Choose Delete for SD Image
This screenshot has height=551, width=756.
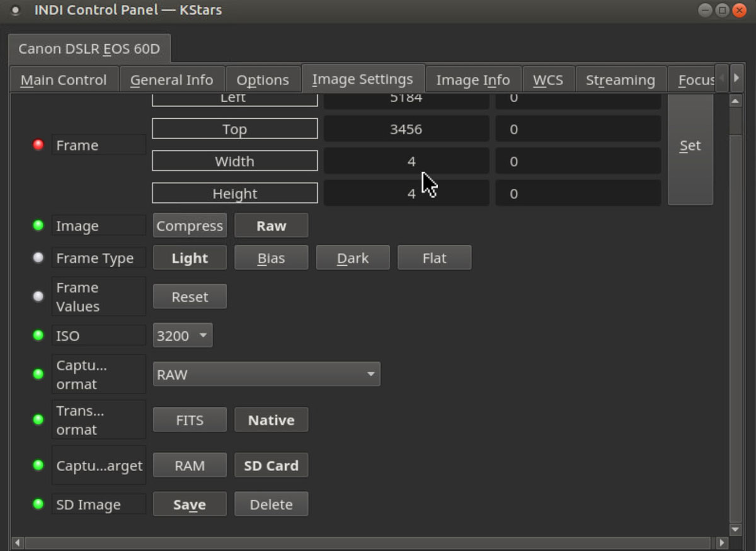click(x=272, y=504)
